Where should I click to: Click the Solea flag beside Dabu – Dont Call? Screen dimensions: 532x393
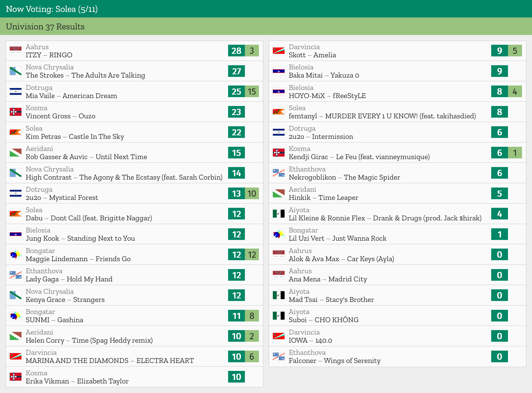coord(15,214)
